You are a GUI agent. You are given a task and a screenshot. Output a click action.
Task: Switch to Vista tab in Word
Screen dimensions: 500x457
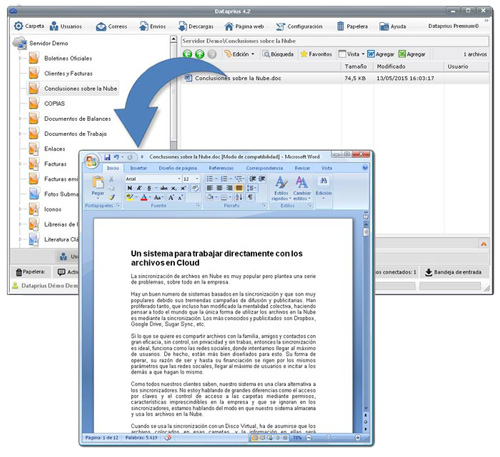(x=326, y=168)
